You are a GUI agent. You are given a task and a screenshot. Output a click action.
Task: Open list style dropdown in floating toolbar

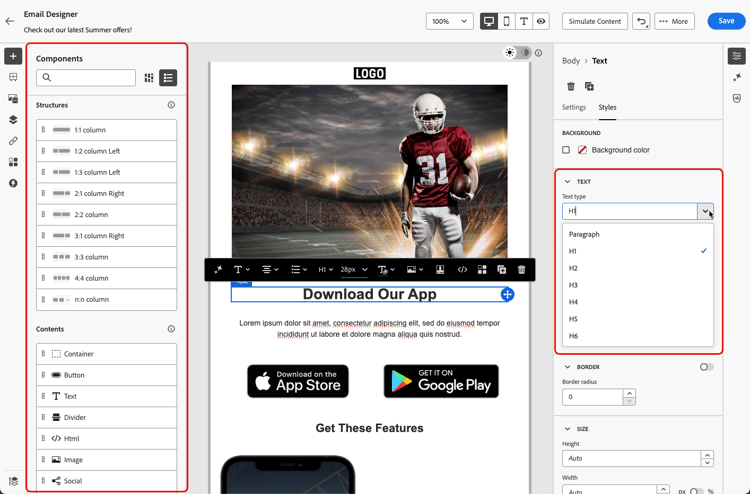pos(299,270)
